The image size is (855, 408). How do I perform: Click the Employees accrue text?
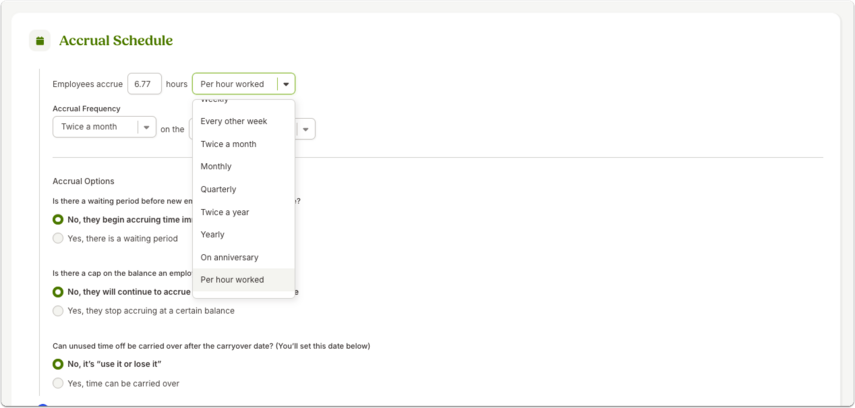tap(87, 84)
